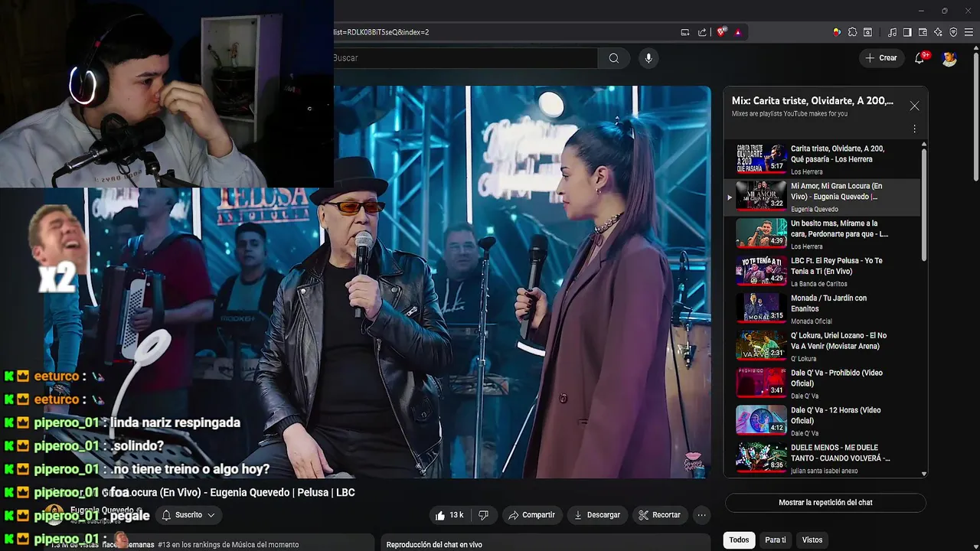Click Mostrar la repetición del chat
Screen dimensions: 980x551
tap(825, 503)
